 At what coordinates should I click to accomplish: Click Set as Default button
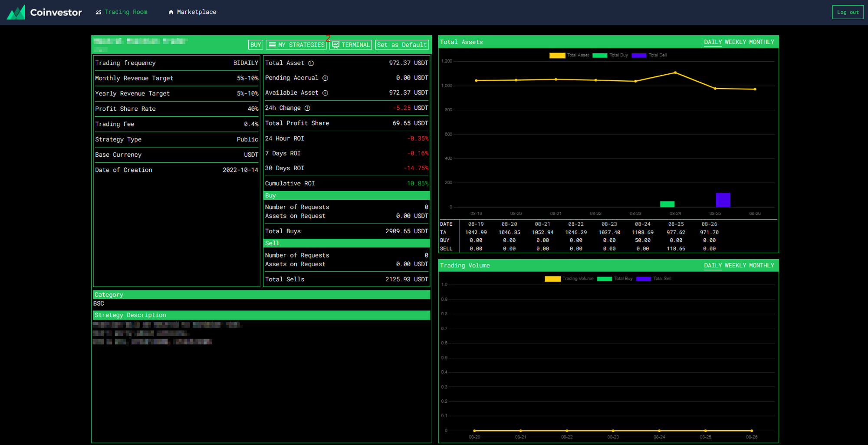pyautogui.click(x=402, y=45)
